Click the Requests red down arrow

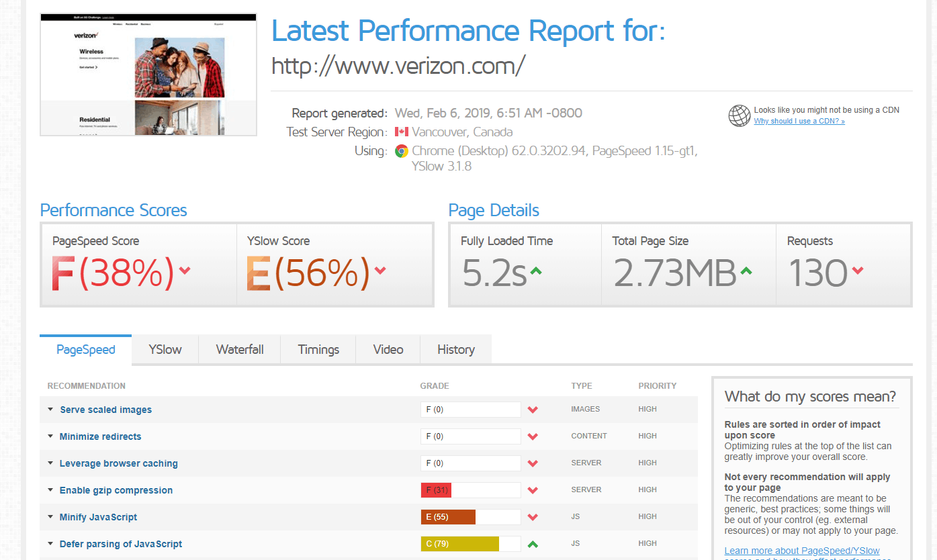(857, 271)
